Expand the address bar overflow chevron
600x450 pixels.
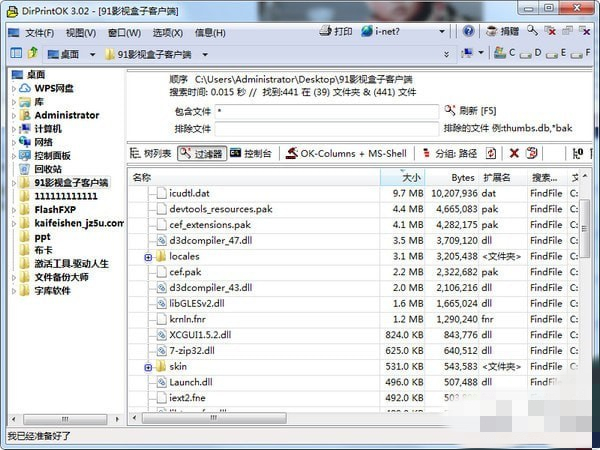click(x=446, y=54)
